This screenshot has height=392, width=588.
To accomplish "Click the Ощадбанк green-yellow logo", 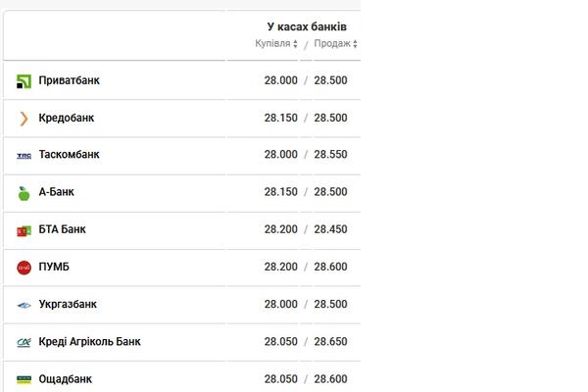I will [x=24, y=379].
